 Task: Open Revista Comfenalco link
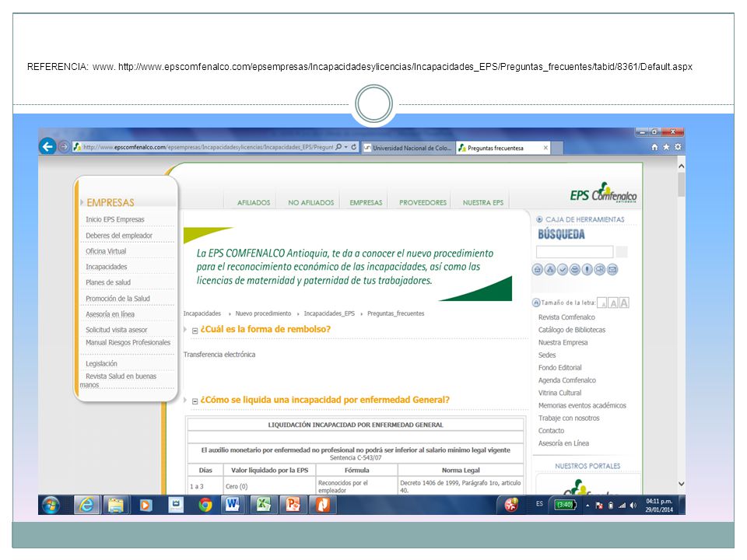point(566,317)
